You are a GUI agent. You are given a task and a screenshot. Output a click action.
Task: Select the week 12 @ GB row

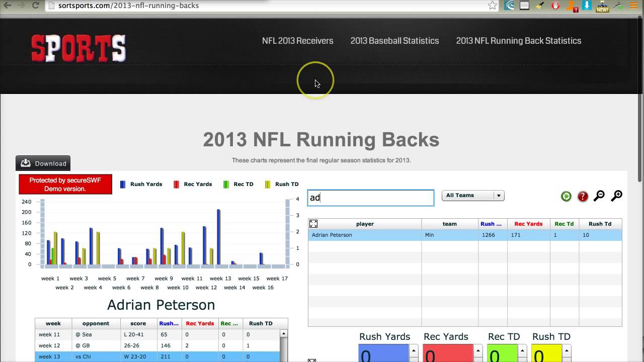[x=157, y=345]
